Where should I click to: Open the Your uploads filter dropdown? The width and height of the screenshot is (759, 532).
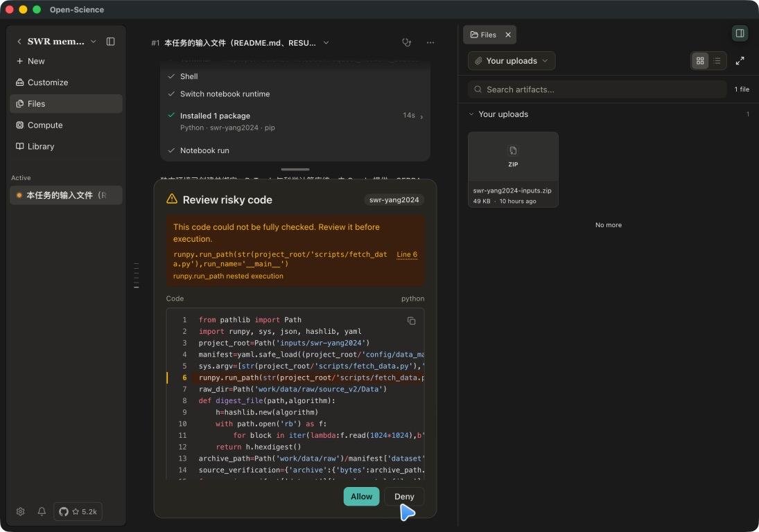(x=512, y=61)
